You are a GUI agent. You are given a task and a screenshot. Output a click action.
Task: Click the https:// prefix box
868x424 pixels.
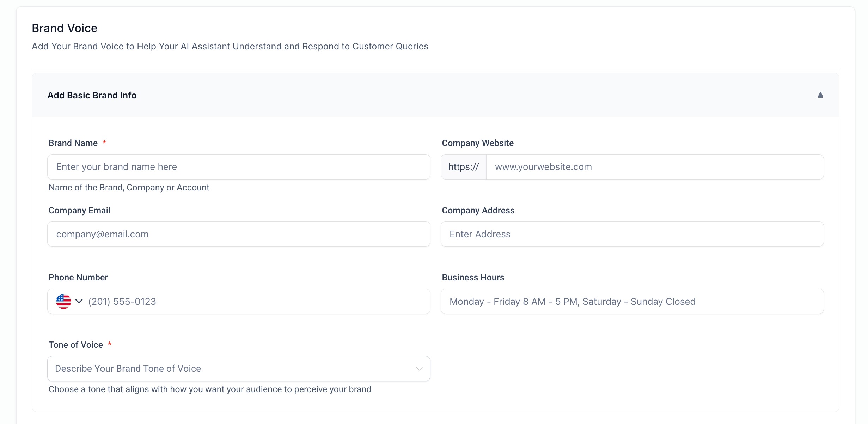[463, 167]
